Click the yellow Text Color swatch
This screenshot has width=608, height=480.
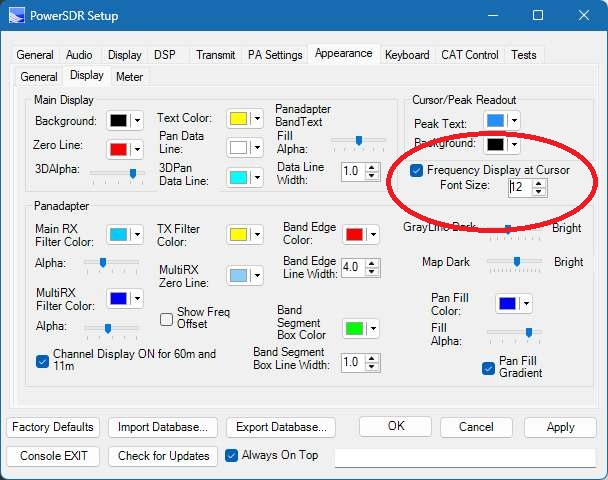pos(238,118)
